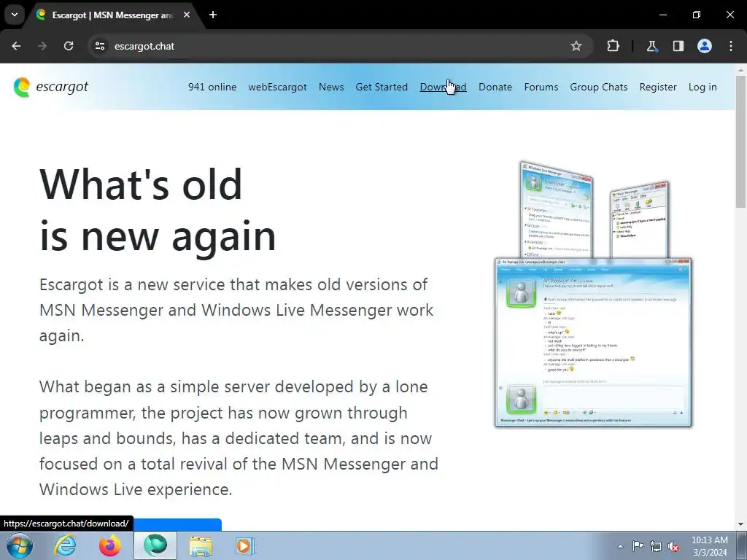Expand the tab search dropdown arrow
Screen dimensions: 747x560
point(15,15)
